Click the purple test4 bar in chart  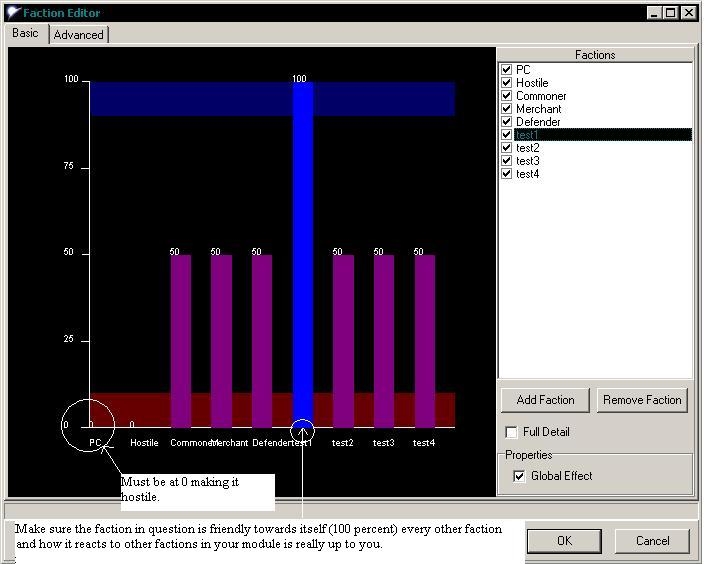coord(425,340)
